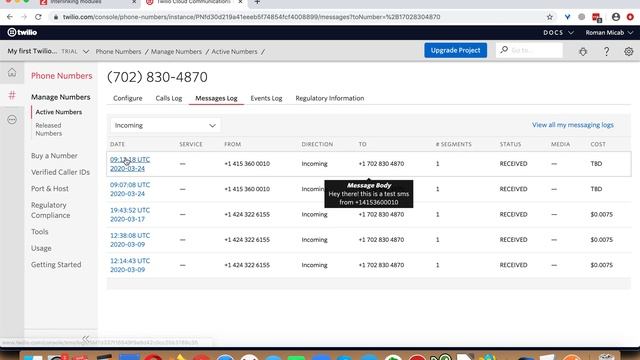This screenshot has height=360, width=640.
Task: Click the Phone Numbers breadcrumb
Action: click(x=118, y=51)
